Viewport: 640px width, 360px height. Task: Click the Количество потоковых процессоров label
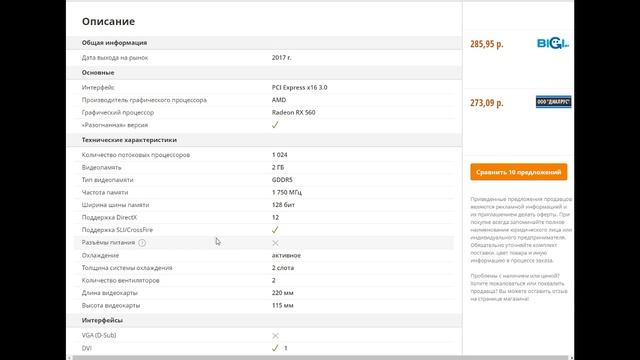point(136,155)
